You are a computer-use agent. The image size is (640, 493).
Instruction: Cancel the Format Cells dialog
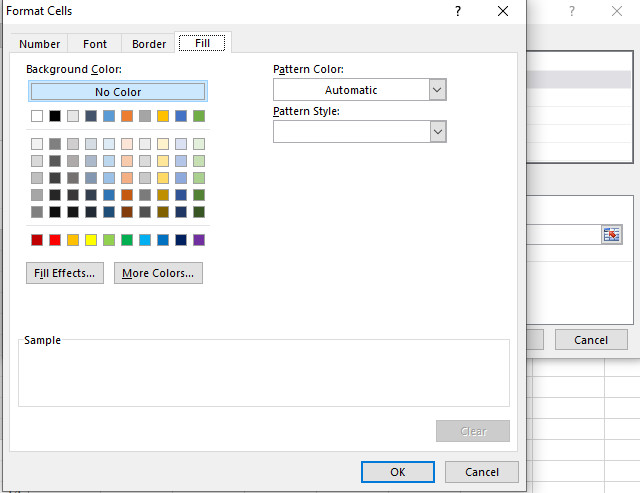[482, 472]
